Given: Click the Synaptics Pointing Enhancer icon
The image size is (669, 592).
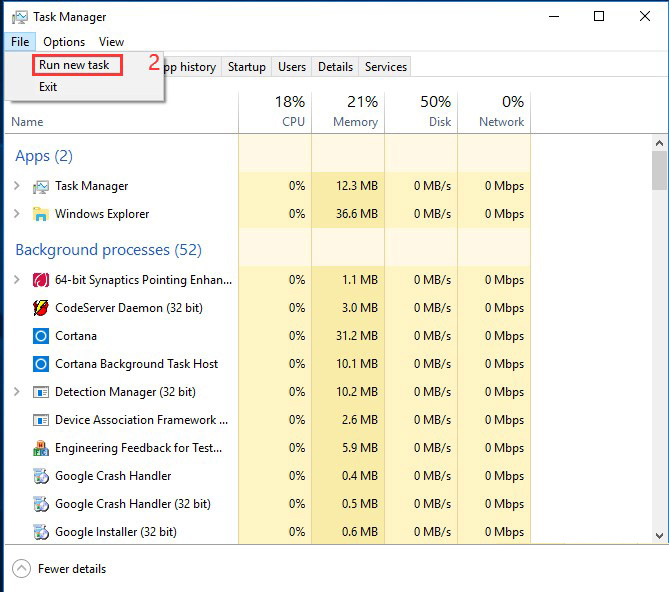Looking at the screenshot, I should tap(41, 280).
